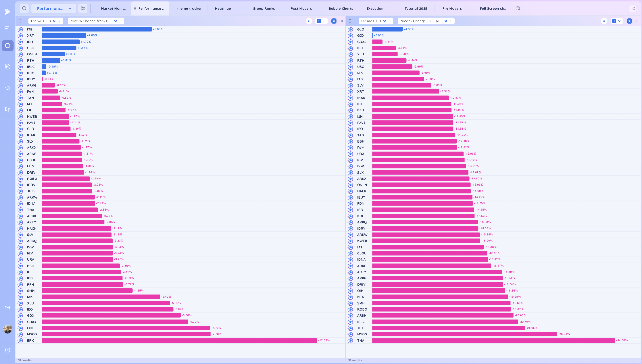The height and width of the screenshot is (364, 642).
Task: Click the X share icon in left panel
Action: 334,21
